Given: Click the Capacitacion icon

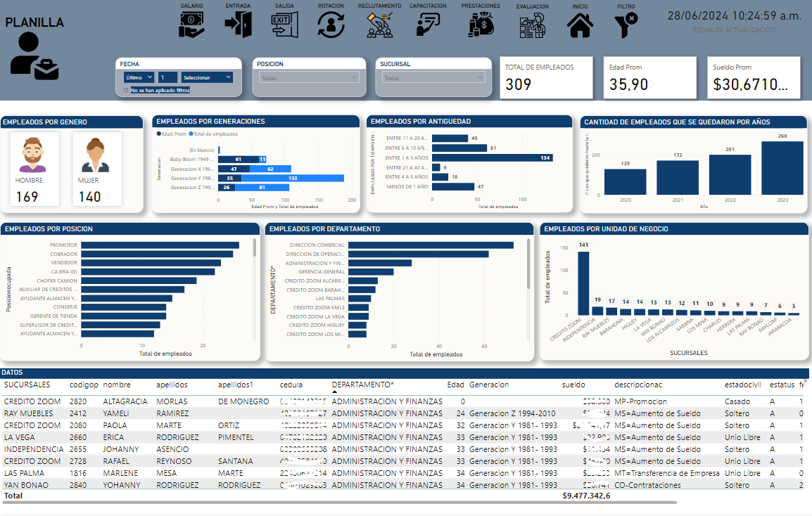Looking at the screenshot, I should point(427,25).
